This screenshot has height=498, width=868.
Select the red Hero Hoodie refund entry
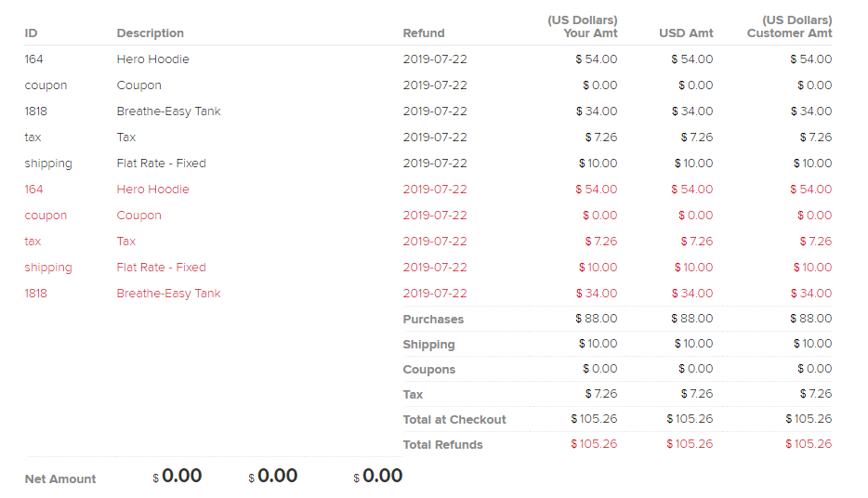click(152, 190)
